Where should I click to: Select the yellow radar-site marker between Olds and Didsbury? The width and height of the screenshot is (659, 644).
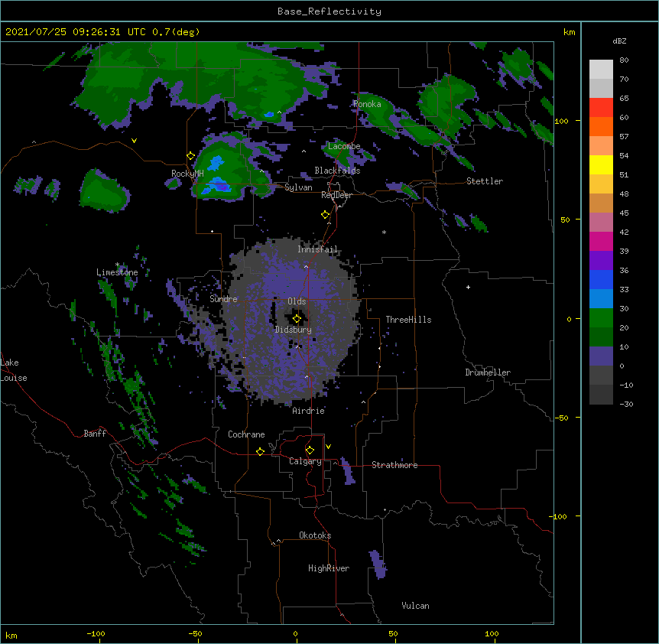[297, 319]
